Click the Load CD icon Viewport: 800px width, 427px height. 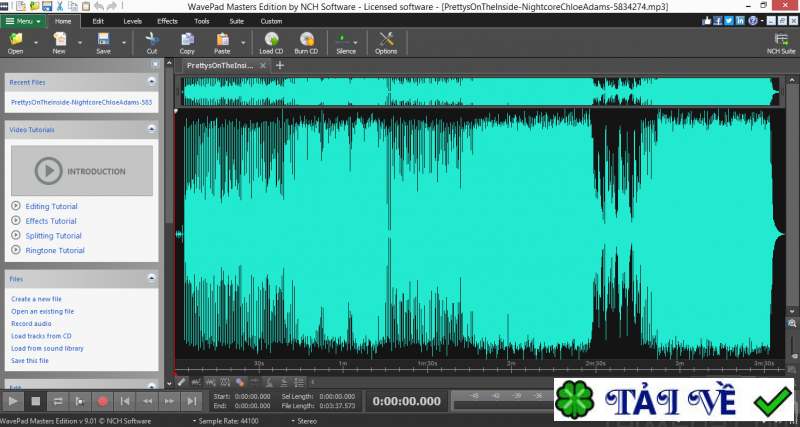[x=271, y=41]
